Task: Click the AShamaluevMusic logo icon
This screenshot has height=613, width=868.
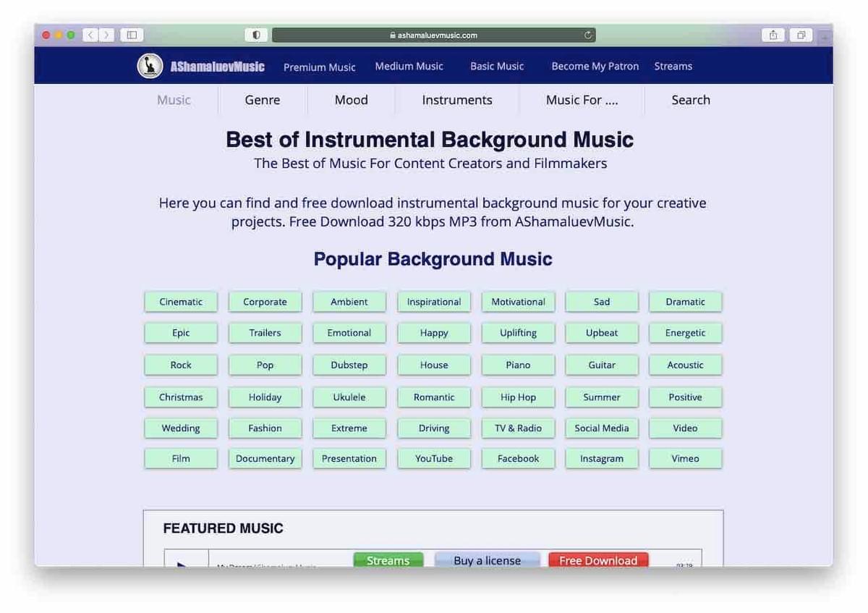Action: (150, 66)
